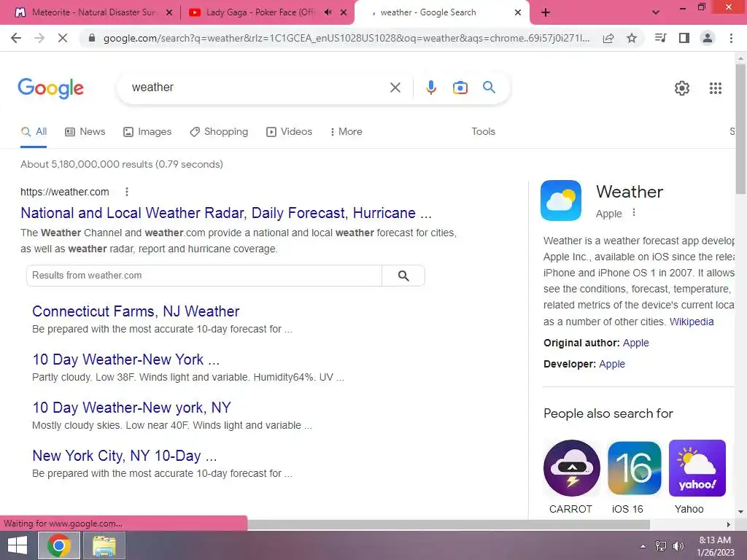Image resolution: width=747 pixels, height=560 pixels.
Task: Stop loading the page
Action: (x=63, y=38)
